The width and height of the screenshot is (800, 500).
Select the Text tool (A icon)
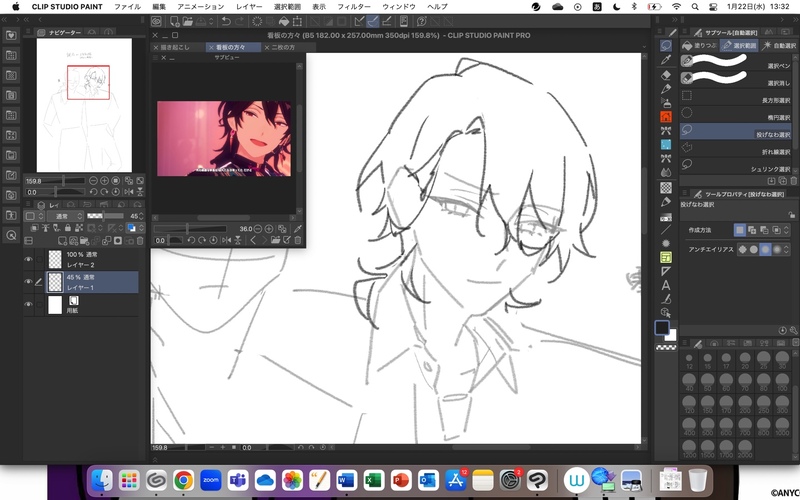666,285
